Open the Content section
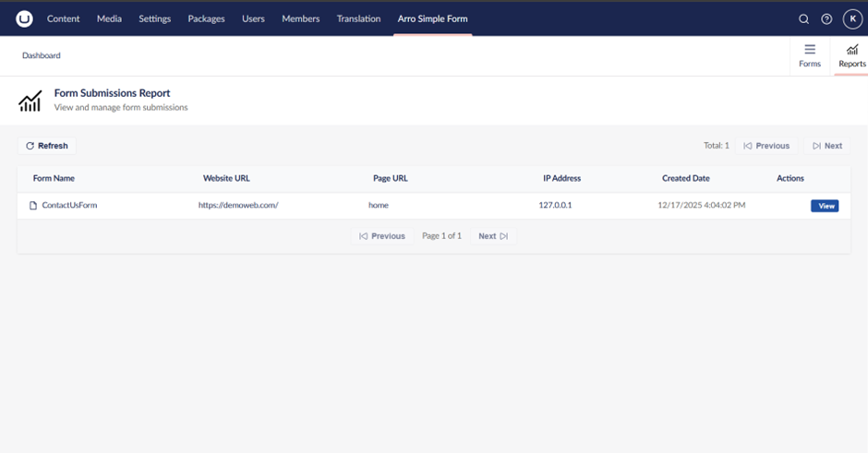The width and height of the screenshot is (868, 453). tap(64, 18)
